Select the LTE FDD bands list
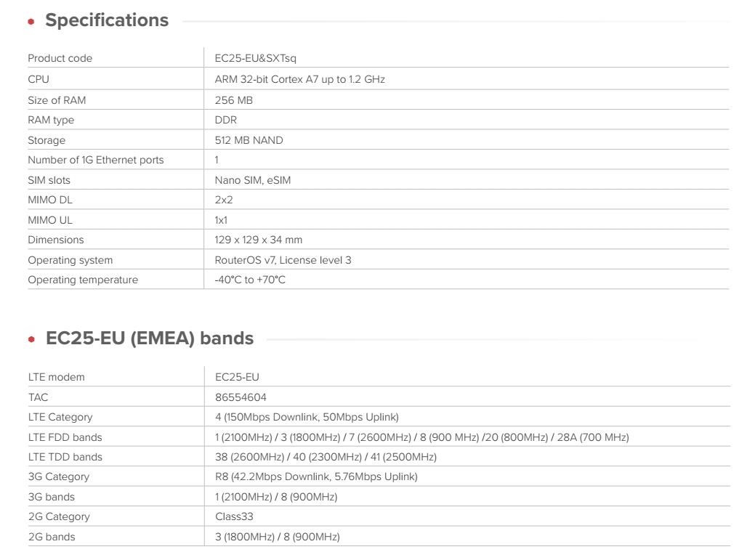747x560 pixels. pyautogui.click(x=421, y=437)
